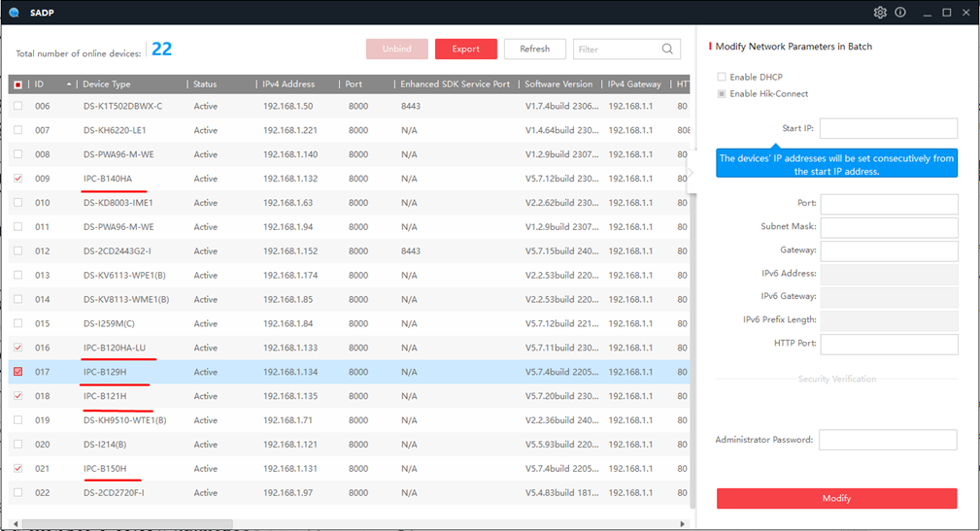The image size is (980, 531).
Task: Sort by Device Type column header
Action: [107, 84]
